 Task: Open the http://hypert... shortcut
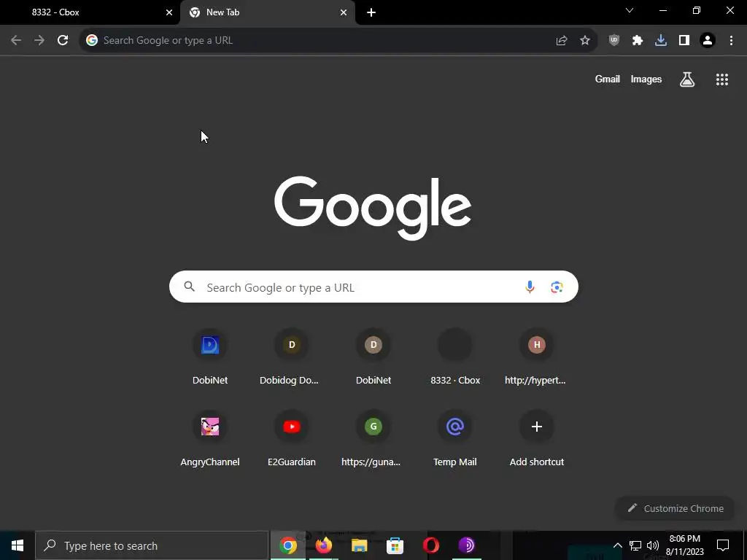coord(536,357)
